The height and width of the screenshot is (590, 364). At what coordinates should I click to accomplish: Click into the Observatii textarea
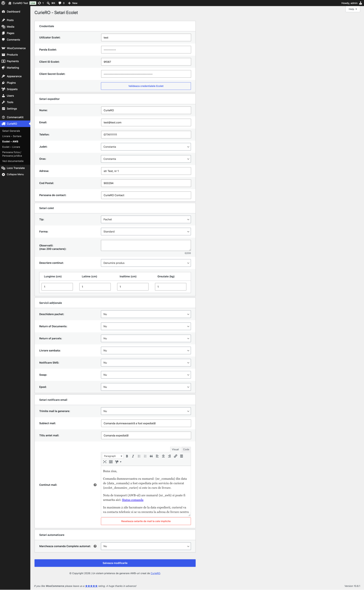click(x=146, y=245)
